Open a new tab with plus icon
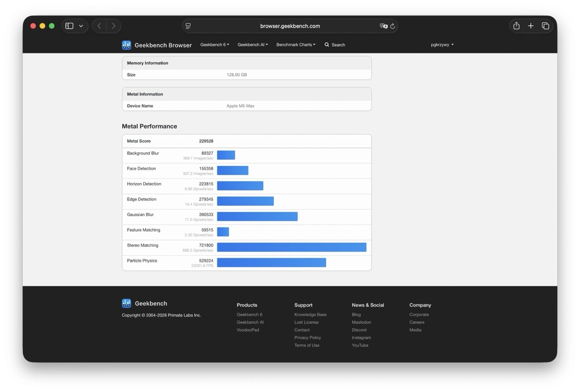580x392 pixels. pos(531,26)
